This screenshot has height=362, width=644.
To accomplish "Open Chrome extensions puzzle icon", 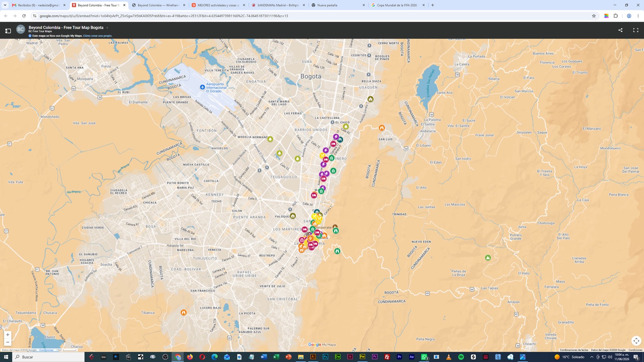I will pos(616,16).
